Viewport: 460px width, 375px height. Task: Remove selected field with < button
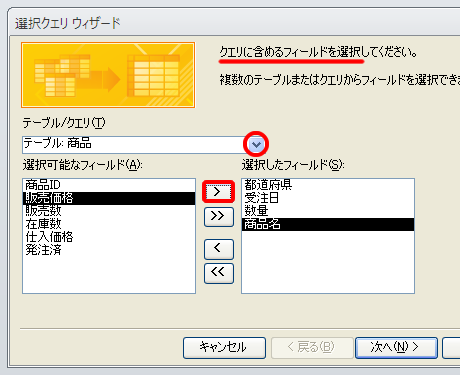[219, 249]
